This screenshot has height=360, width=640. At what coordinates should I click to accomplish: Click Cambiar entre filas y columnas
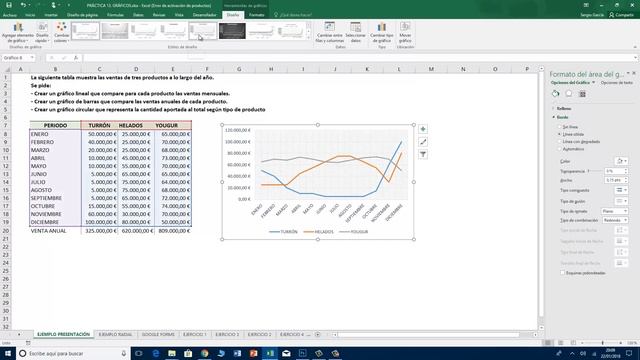pyautogui.click(x=329, y=33)
